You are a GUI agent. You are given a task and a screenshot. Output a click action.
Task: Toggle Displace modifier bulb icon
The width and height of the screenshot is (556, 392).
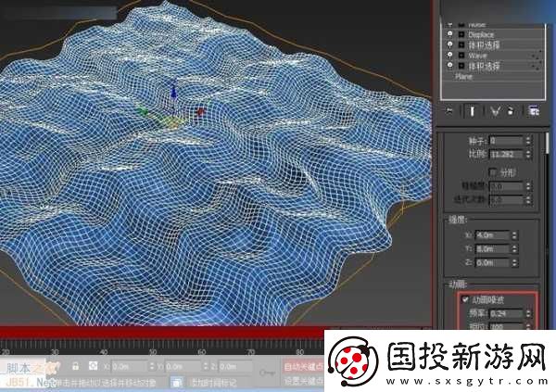pos(449,34)
